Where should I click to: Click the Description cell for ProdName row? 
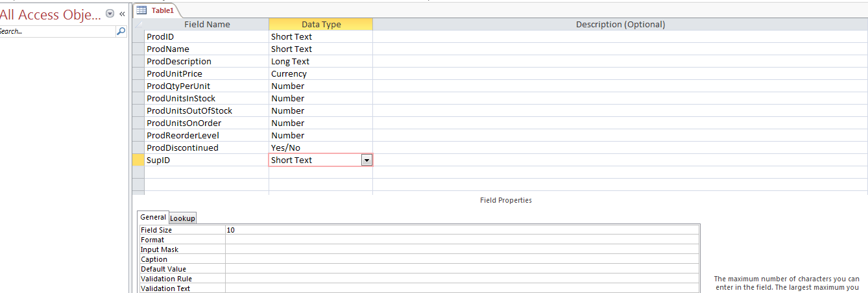tap(620, 49)
